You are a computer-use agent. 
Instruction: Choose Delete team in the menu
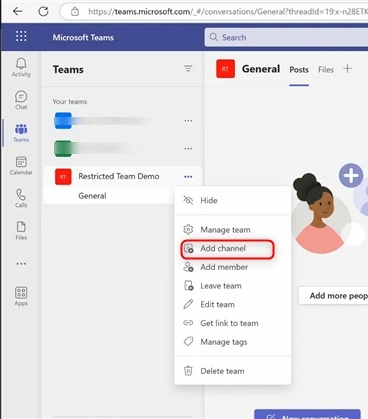(x=233, y=371)
